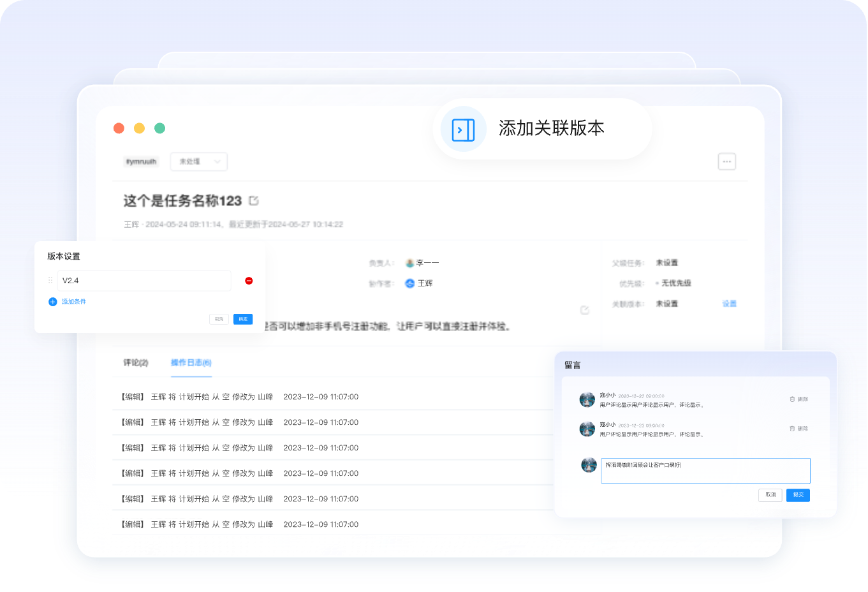Click 取消 in the 留言 panel

(770, 495)
